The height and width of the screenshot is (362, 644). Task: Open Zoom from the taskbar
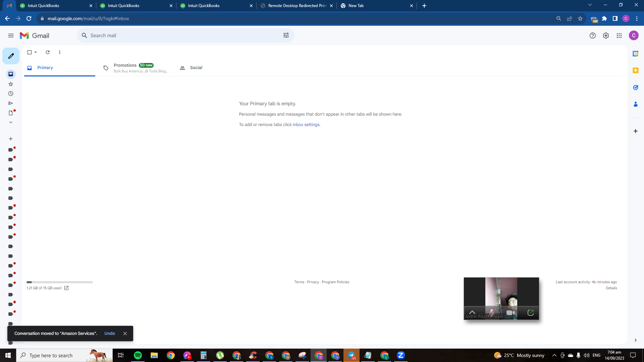[401, 355]
